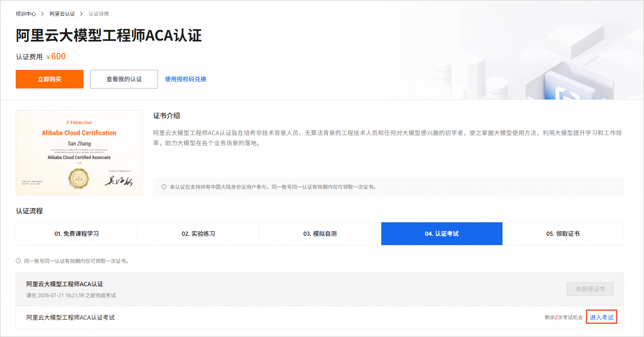Click the ¥600 price text

[56, 57]
